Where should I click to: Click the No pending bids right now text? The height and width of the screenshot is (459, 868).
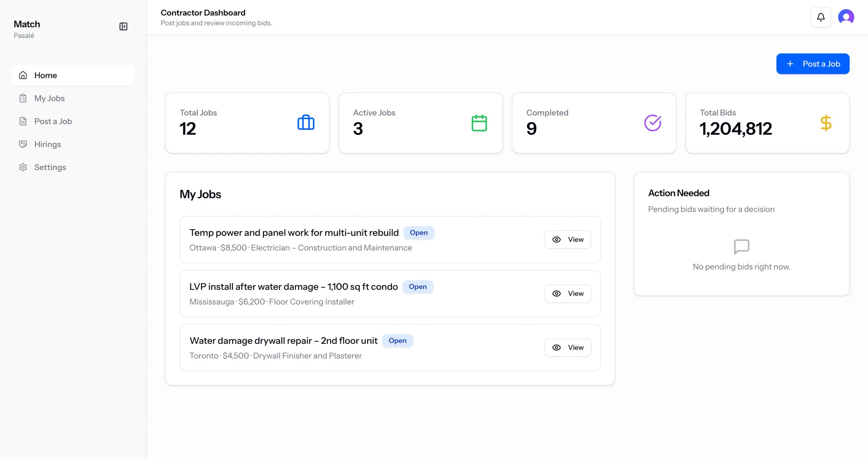pos(741,267)
